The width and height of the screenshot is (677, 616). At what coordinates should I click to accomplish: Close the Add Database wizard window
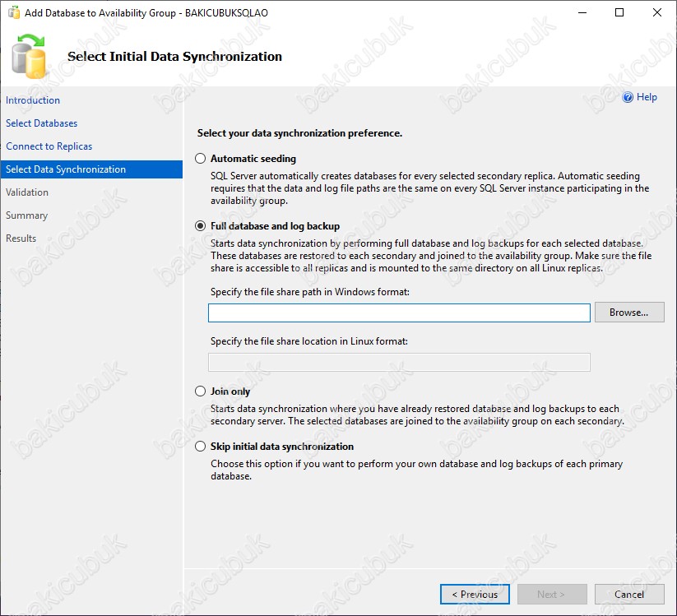(656, 12)
